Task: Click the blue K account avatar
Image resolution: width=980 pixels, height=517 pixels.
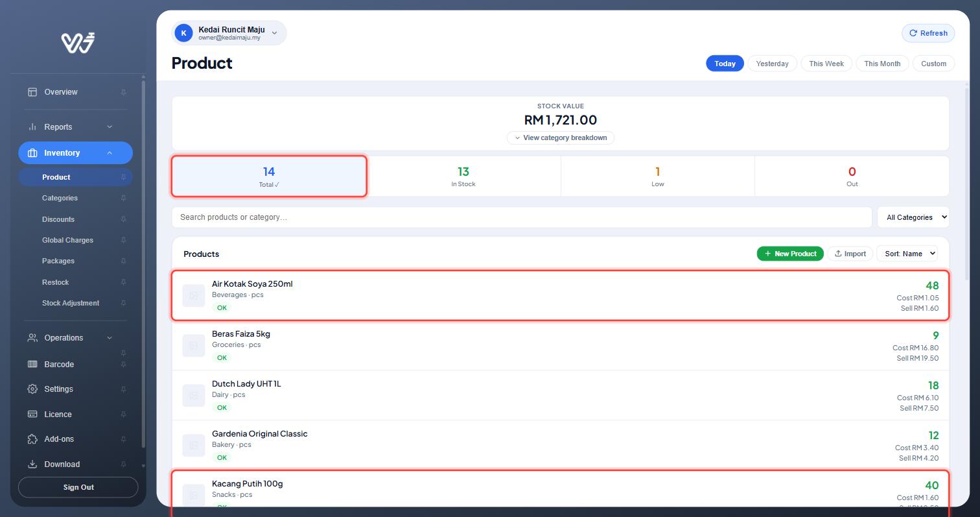Action: click(184, 33)
